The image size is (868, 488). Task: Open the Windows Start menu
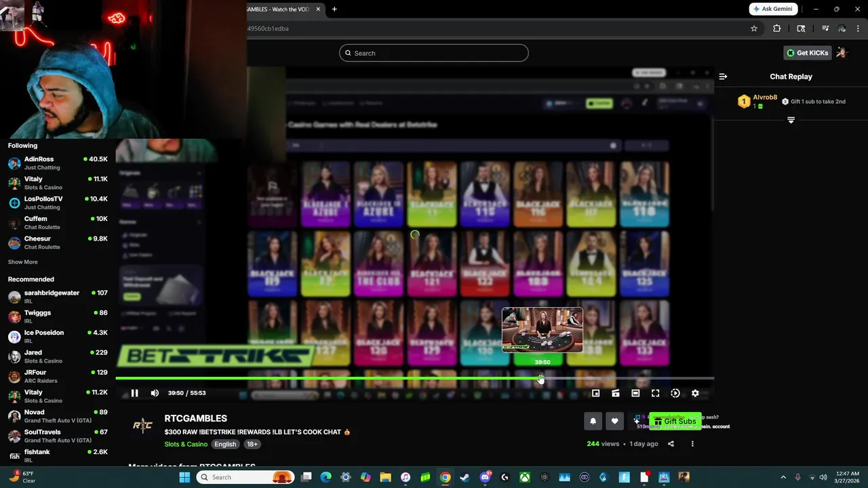[184, 477]
